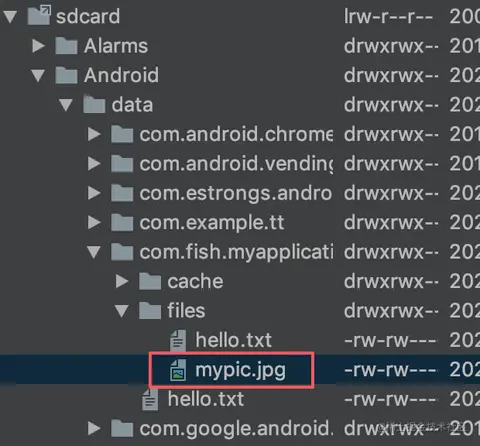Expand com.google.android folder arrow
This screenshot has height=446, width=480.
(x=94, y=428)
